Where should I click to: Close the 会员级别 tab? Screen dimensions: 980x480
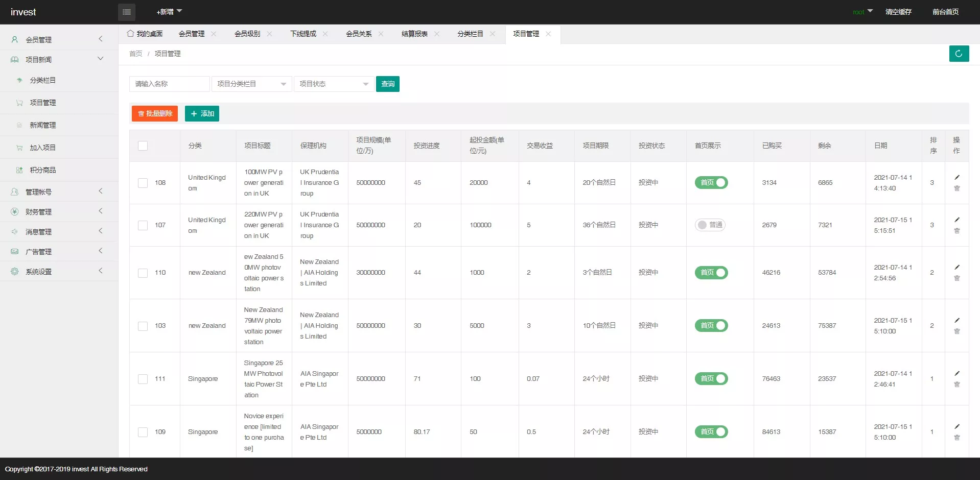pyautogui.click(x=270, y=34)
